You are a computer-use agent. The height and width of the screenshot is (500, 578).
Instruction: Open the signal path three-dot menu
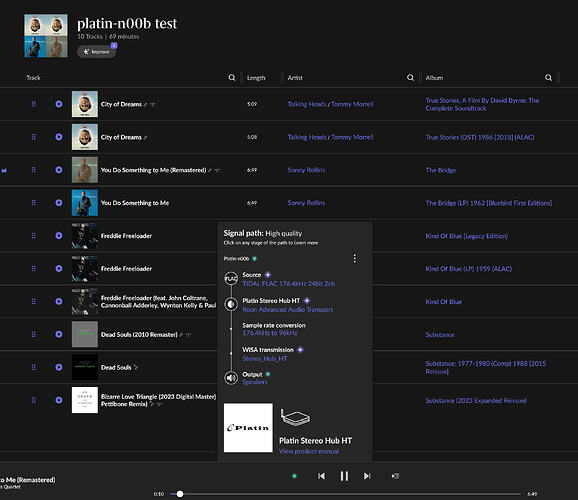click(x=355, y=258)
